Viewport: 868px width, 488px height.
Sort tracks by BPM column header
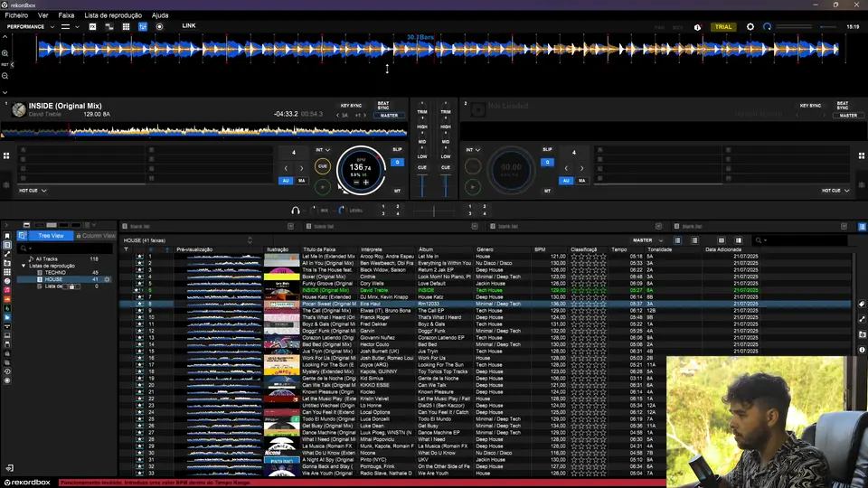[540, 249]
